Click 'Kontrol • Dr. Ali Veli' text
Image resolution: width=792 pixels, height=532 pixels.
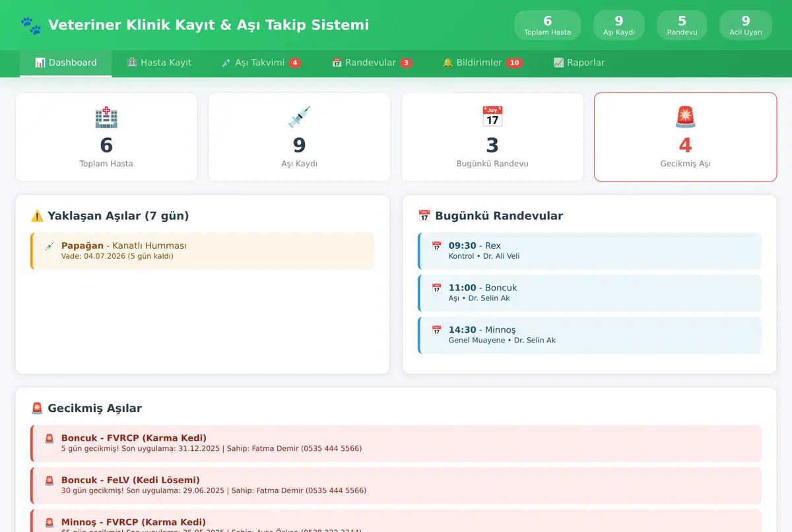click(484, 256)
